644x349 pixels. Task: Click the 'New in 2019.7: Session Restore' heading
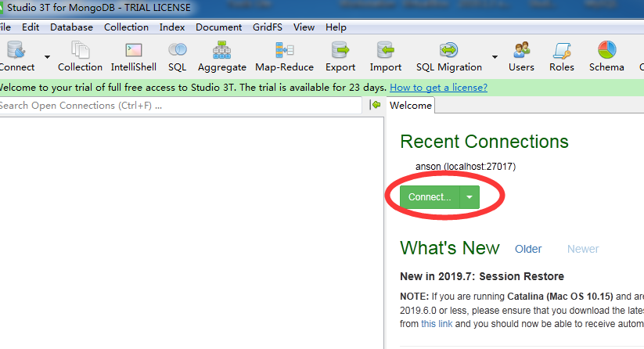point(482,276)
